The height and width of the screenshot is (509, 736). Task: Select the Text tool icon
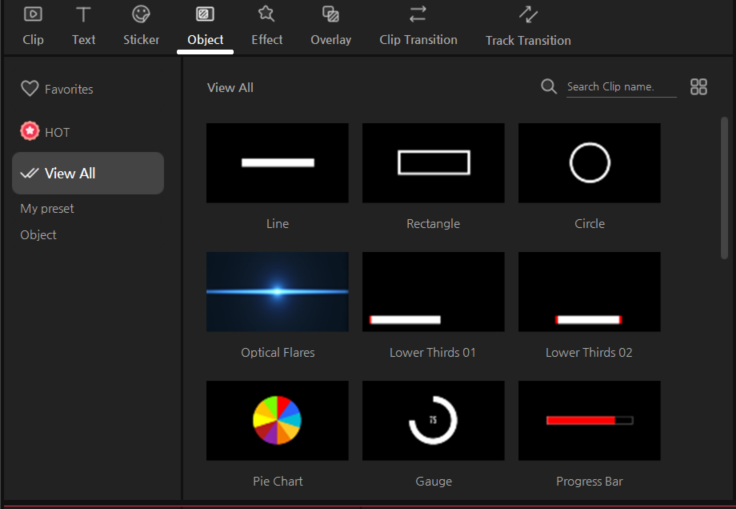[84, 14]
